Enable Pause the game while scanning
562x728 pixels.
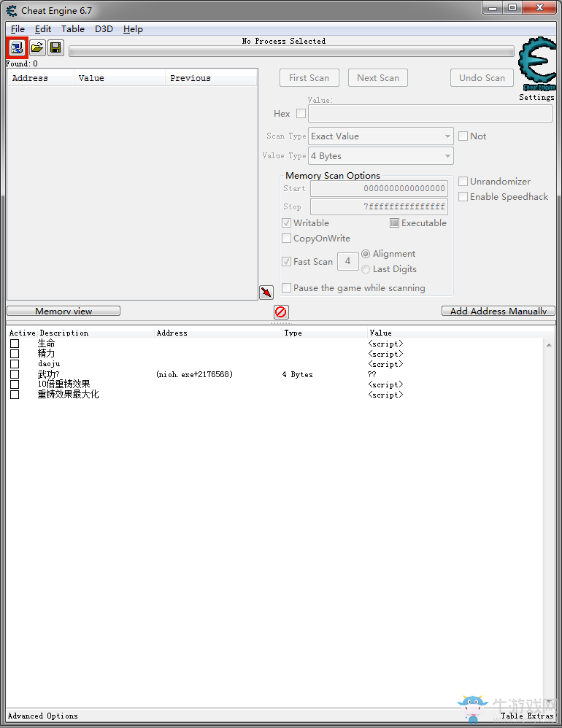(x=287, y=288)
